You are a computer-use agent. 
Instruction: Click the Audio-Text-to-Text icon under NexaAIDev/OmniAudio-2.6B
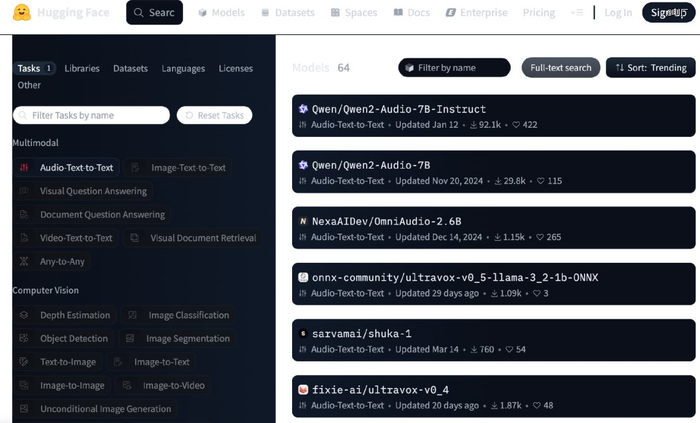coord(303,237)
